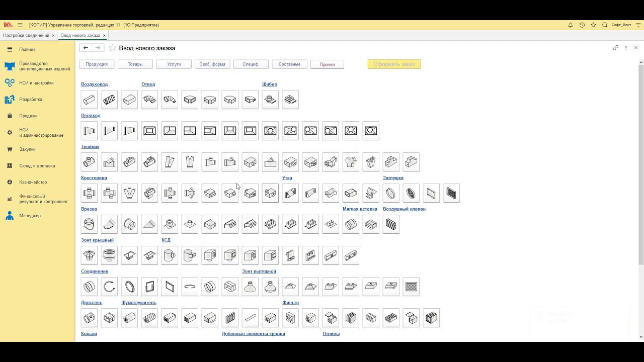644x362 pixels.
Task: Switch to the Составные tab button
Action: pos(290,64)
